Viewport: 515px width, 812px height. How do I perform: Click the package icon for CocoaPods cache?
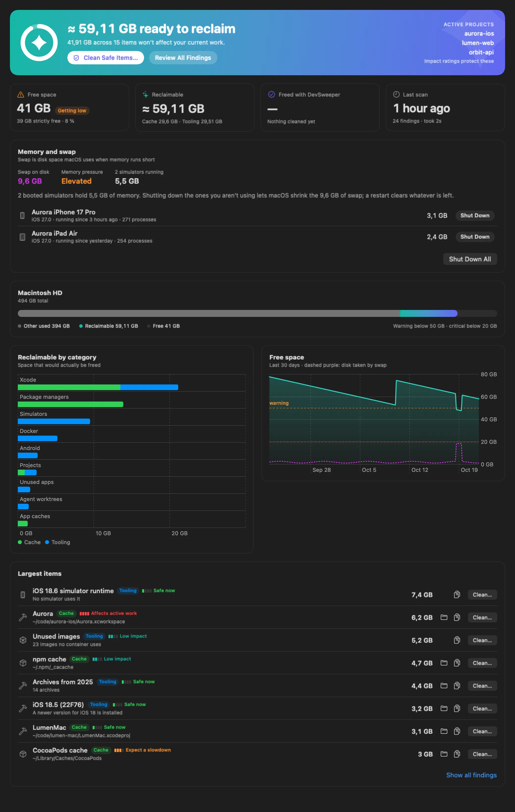click(23, 754)
